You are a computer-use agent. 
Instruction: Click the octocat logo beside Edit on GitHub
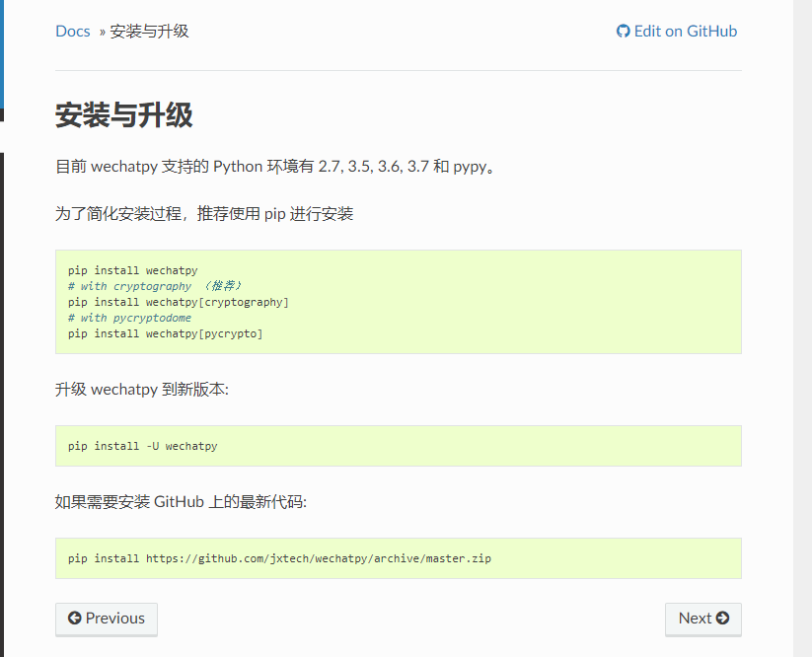tap(623, 31)
